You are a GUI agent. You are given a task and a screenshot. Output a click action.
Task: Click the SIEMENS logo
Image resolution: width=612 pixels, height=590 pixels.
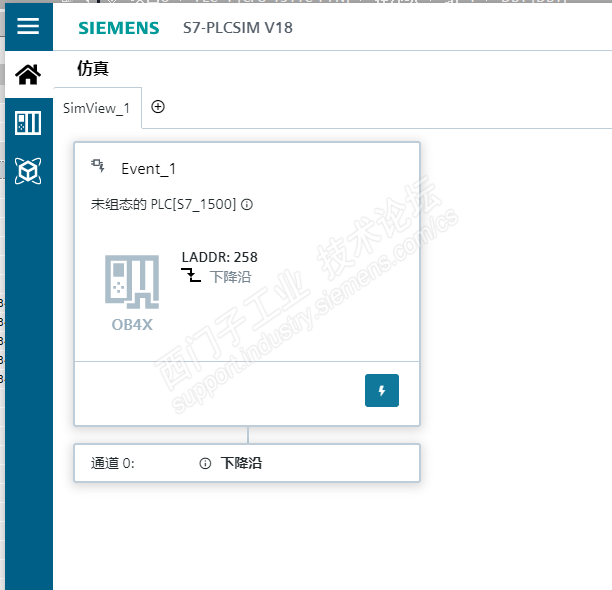[x=119, y=28]
